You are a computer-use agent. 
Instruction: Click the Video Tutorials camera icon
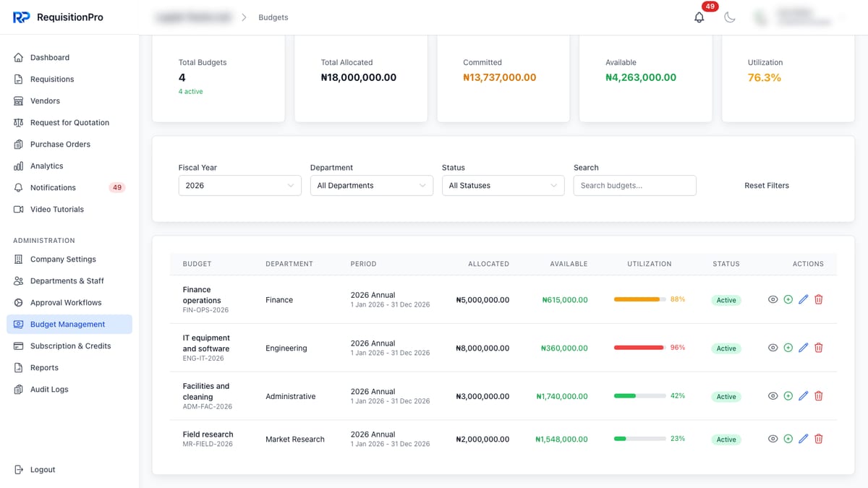coord(19,210)
